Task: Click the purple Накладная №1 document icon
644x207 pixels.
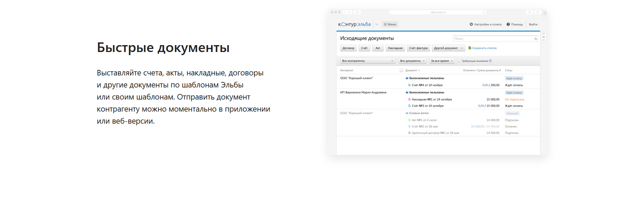Action: pos(409,100)
